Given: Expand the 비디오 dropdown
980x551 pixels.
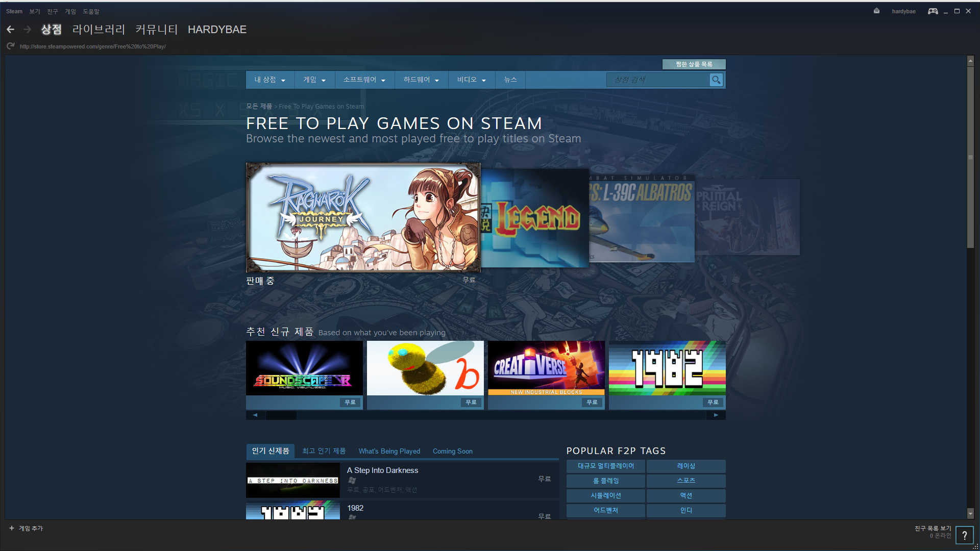Looking at the screenshot, I should [472, 80].
